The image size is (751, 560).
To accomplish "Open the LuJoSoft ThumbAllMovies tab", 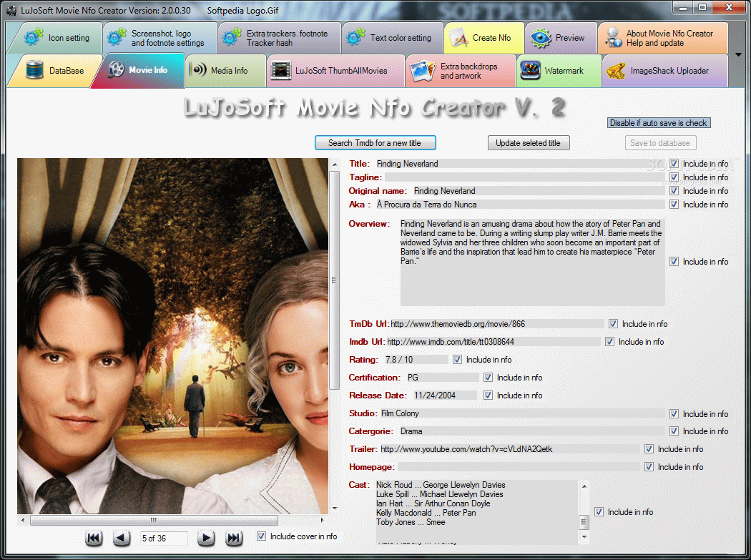I will [x=335, y=70].
